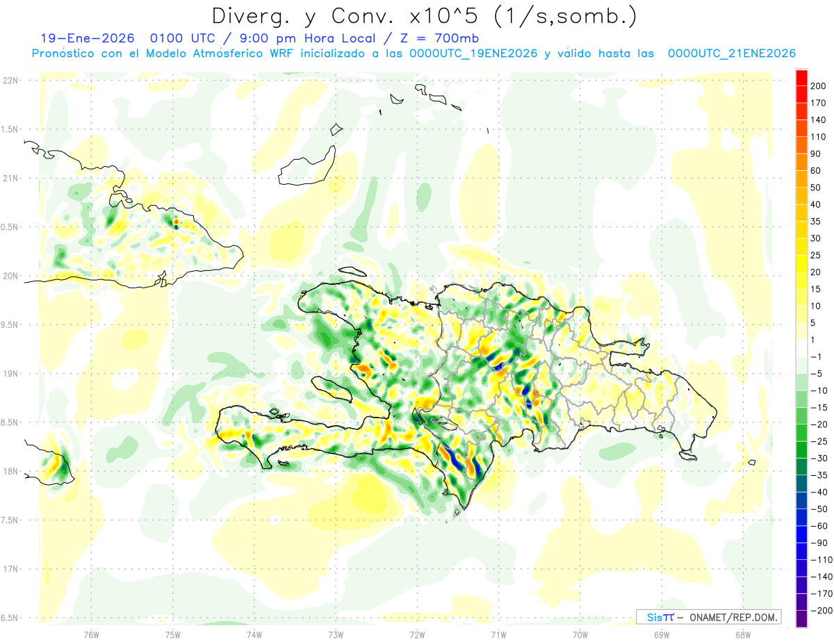Click the bottom purple swatch below -200
834x644 pixels.
[801, 619]
